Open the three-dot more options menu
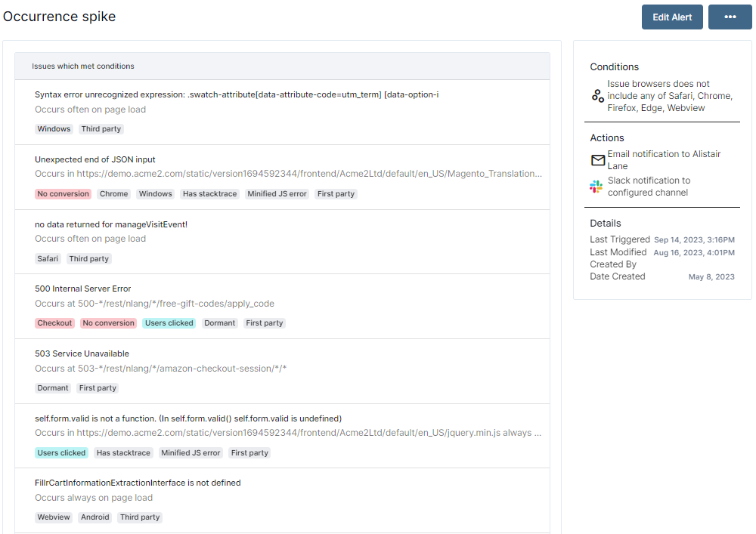 pos(730,17)
